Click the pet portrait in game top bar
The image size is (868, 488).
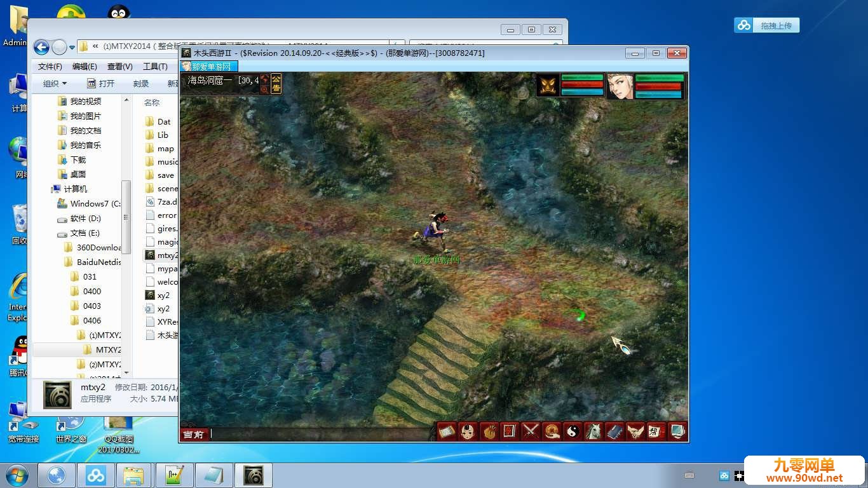[x=548, y=86]
